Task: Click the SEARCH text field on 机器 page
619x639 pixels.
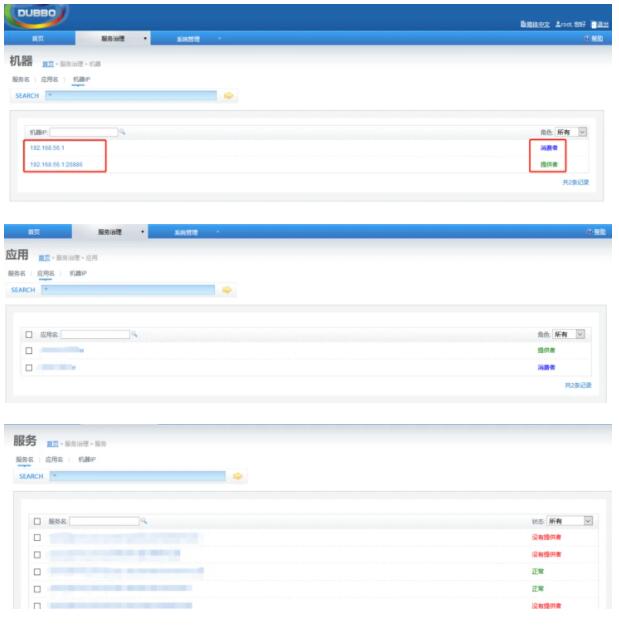Action: [x=130, y=96]
